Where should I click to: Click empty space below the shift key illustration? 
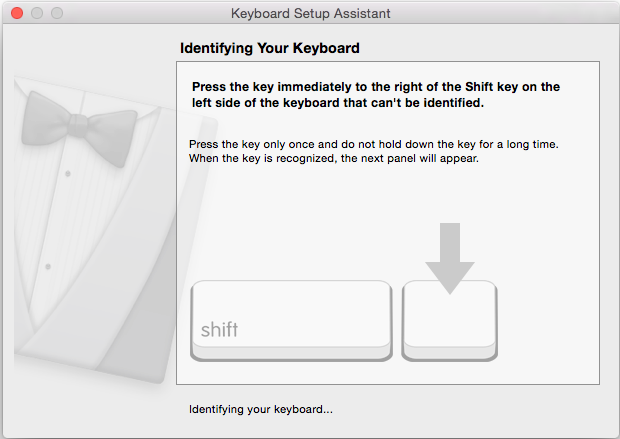click(290, 372)
